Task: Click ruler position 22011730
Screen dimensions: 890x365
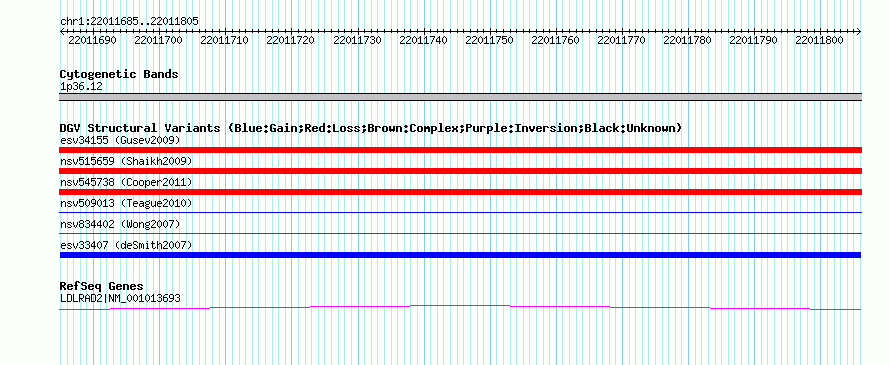Action: (x=357, y=41)
